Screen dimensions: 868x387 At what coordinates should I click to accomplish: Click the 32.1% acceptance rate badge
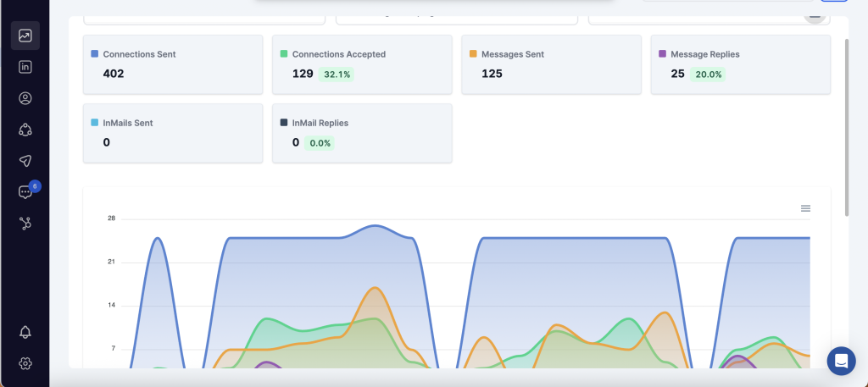[x=336, y=75]
